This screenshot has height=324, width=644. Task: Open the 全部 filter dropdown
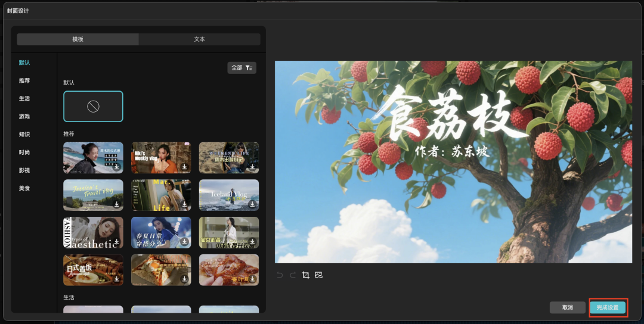(242, 68)
